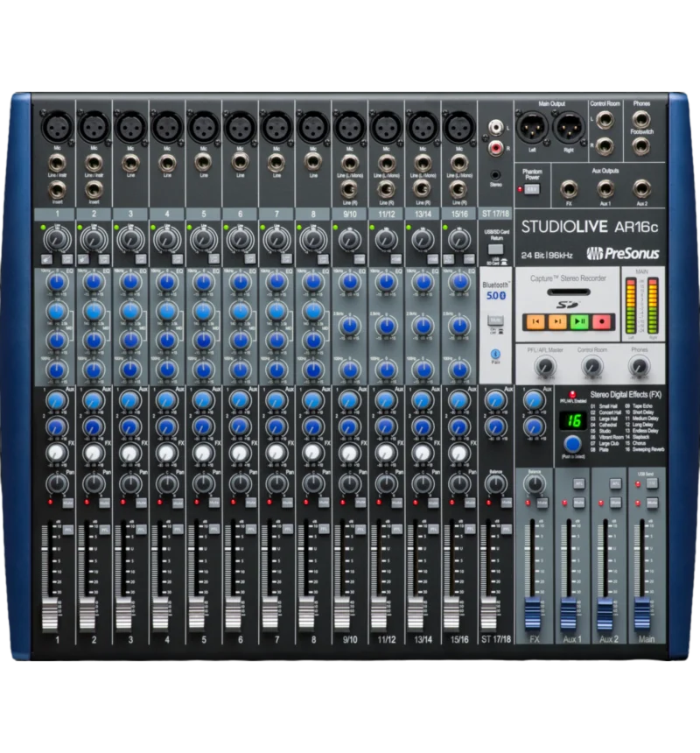Click channel 6 low EQ knob
Screen dimensions: 700x753
click(x=240, y=370)
